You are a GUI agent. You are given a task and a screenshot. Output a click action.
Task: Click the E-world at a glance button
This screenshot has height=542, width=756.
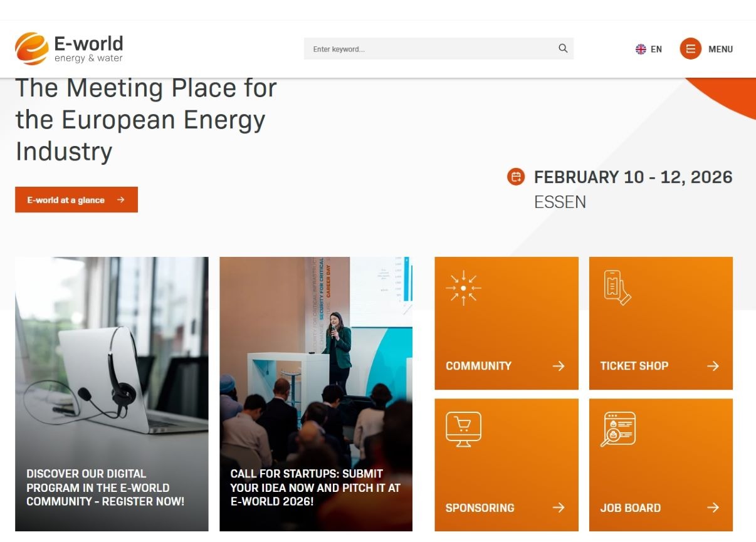point(76,199)
